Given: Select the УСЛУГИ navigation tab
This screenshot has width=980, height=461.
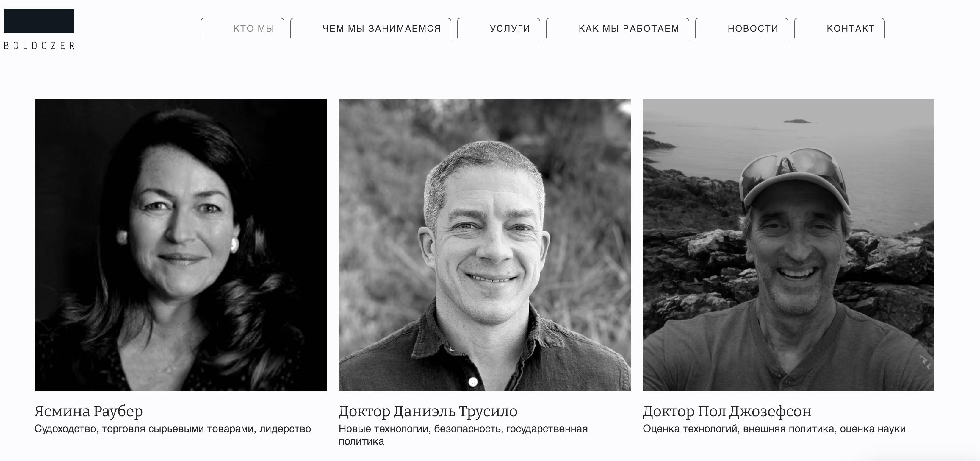Looking at the screenshot, I should 498,28.
